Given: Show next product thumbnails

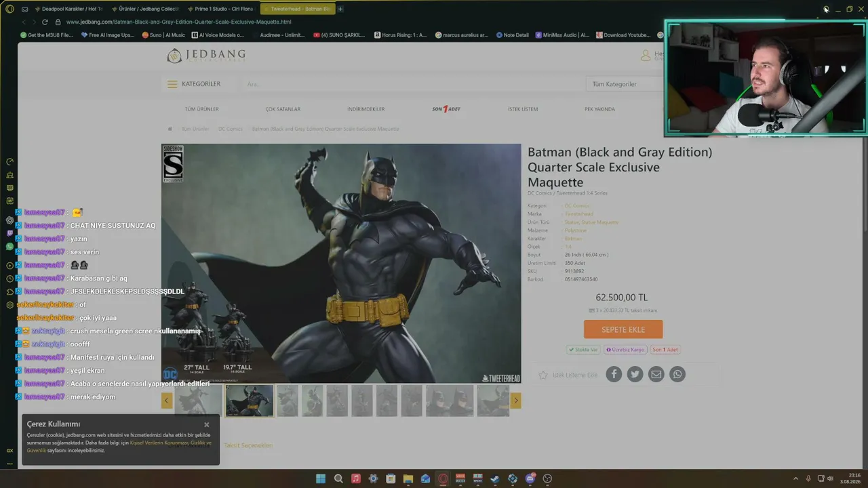Looking at the screenshot, I should (515, 401).
